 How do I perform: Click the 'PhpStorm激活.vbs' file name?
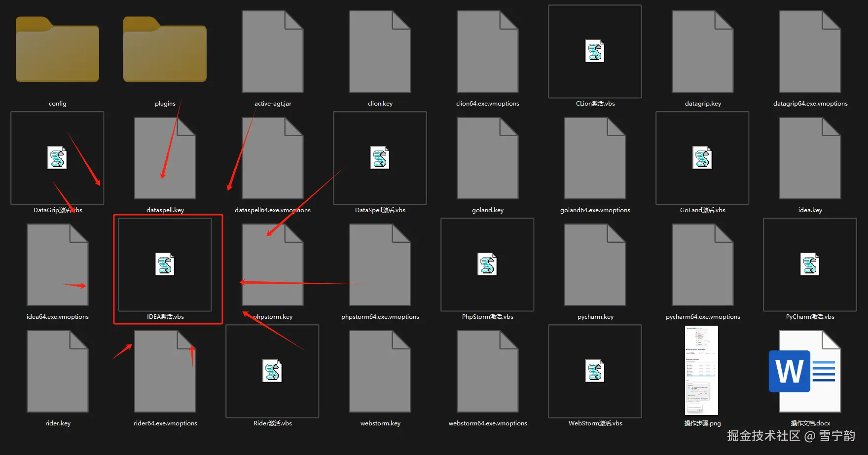pos(488,317)
